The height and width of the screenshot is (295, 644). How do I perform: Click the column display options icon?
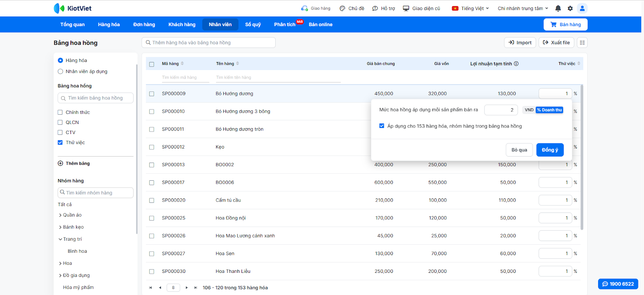582,43
